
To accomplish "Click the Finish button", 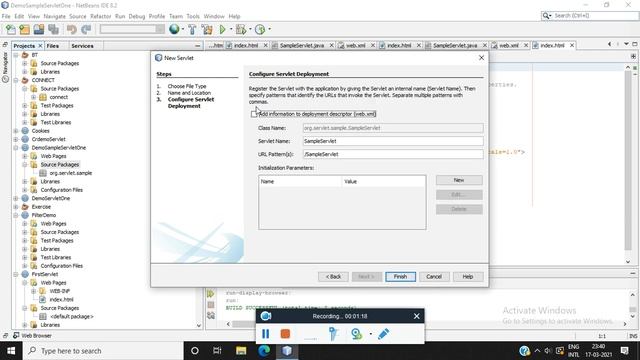I will [400, 277].
